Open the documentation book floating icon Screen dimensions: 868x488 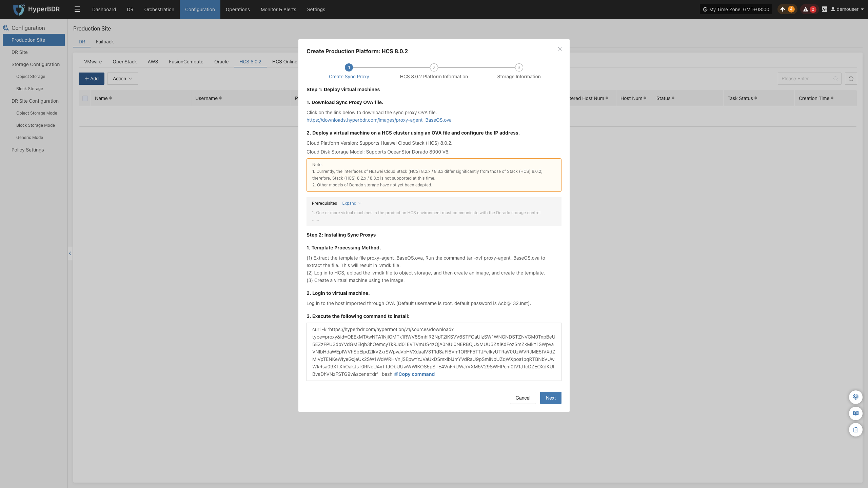[x=856, y=413]
